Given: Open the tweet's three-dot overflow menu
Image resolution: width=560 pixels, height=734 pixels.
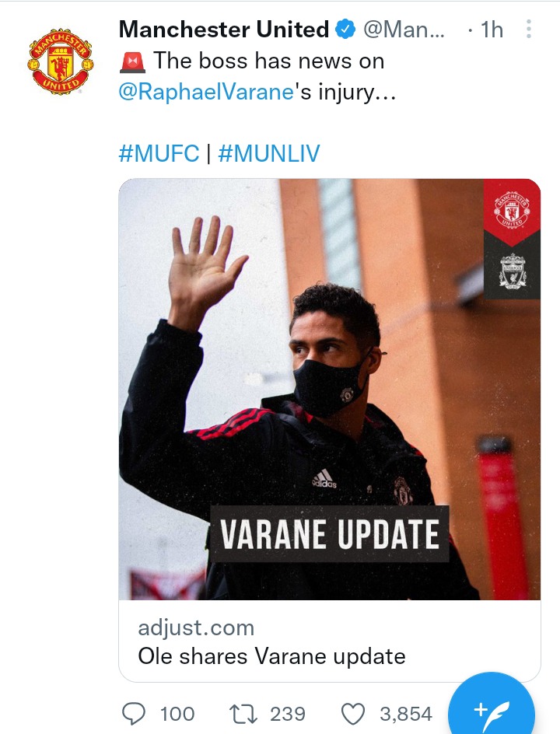Looking at the screenshot, I should click(529, 29).
